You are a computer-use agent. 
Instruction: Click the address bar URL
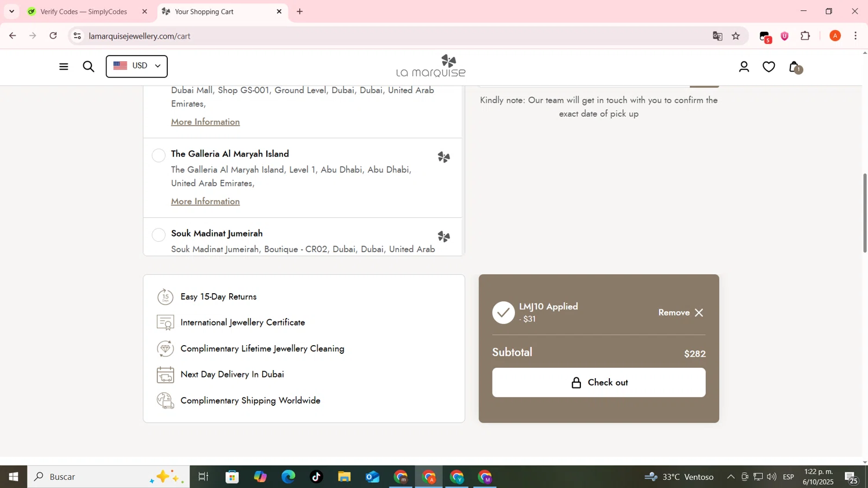coord(140,36)
